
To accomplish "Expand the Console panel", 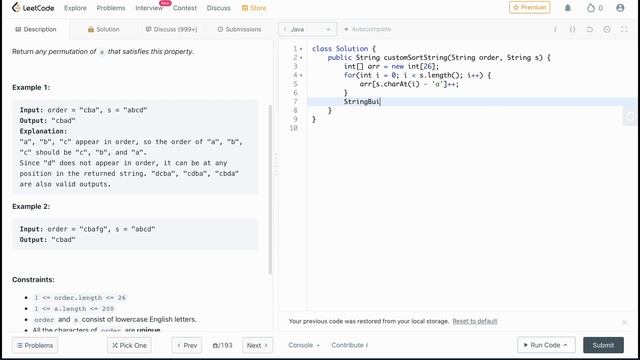I will click(304, 345).
